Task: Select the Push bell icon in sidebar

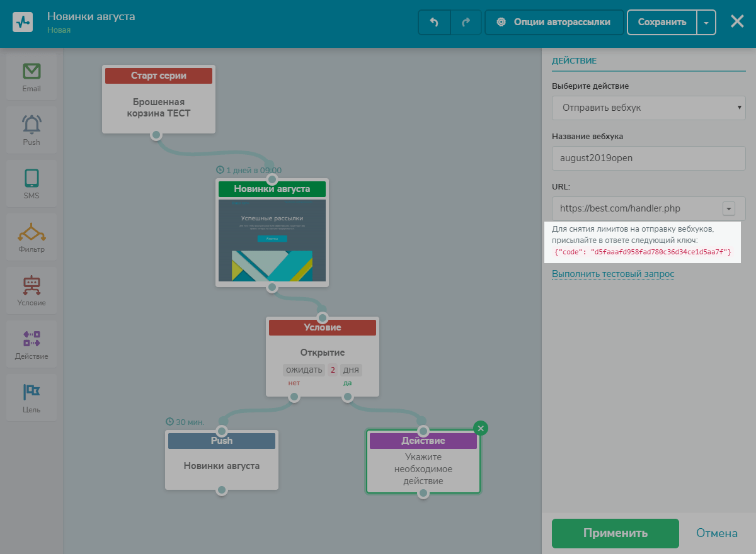Action: tap(31, 124)
